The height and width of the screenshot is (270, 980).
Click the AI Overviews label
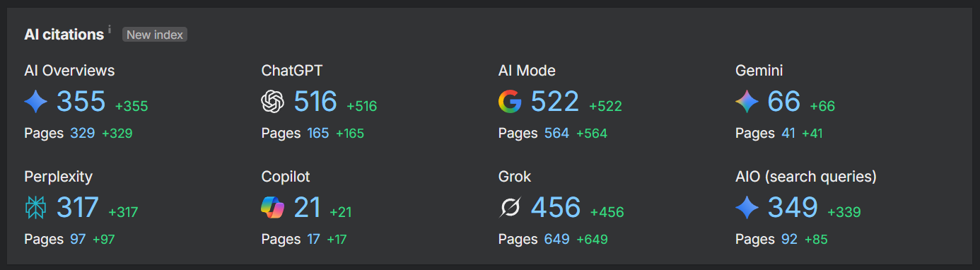point(69,71)
